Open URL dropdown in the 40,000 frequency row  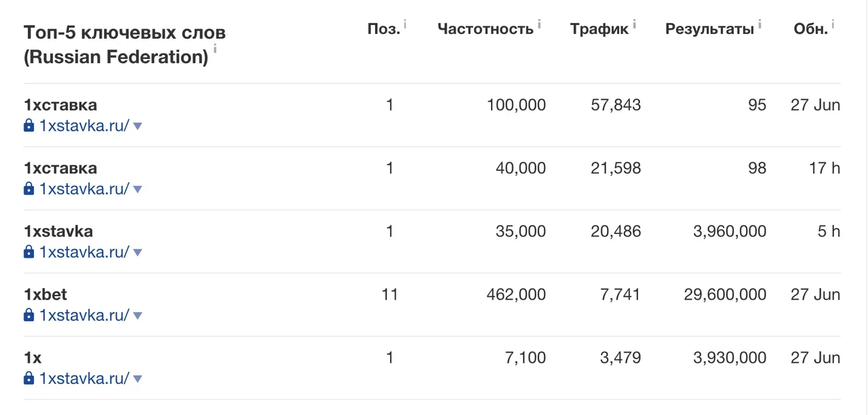point(138,189)
